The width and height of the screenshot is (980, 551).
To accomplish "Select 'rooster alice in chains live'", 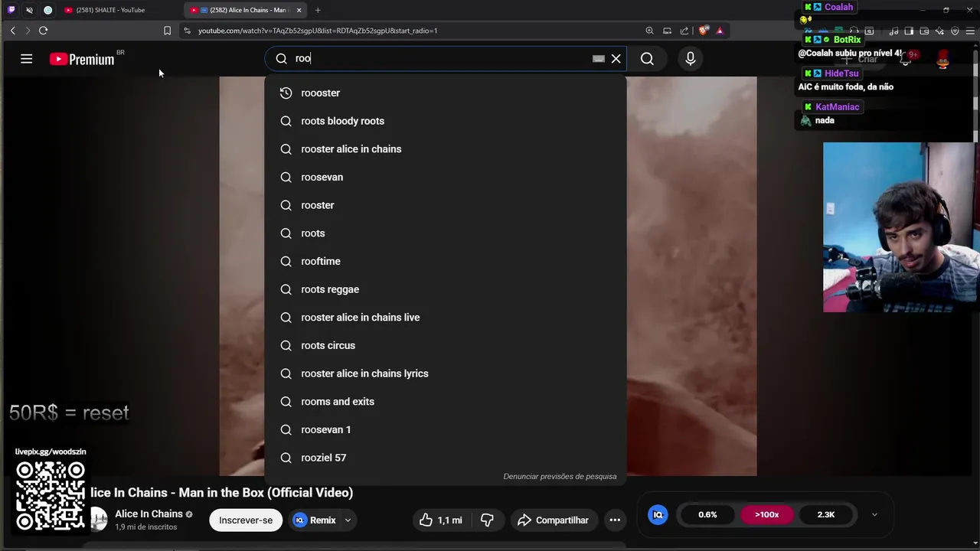I will (x=445, y=318).
